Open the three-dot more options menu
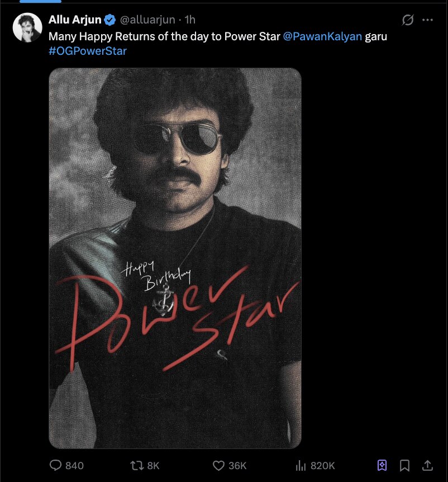The width and height of the screenshot is (448, 482). (427, 20)
